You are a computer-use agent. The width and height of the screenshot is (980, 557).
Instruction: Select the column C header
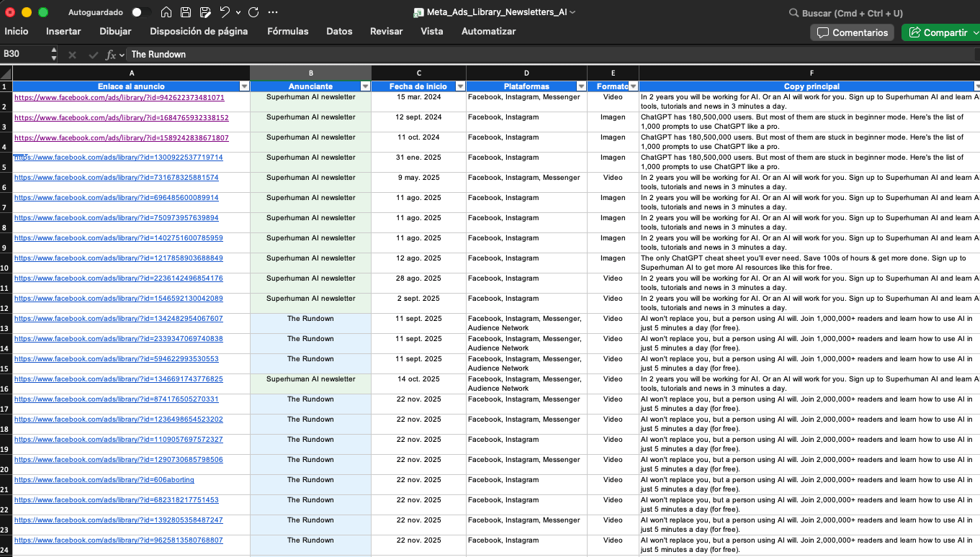click(418, 73)
